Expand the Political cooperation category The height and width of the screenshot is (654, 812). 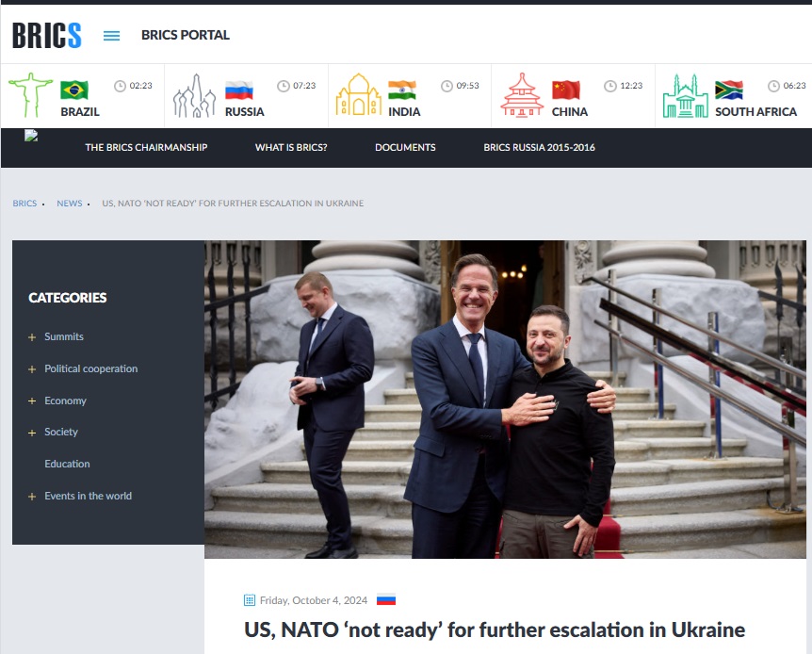tap(32, 369)
